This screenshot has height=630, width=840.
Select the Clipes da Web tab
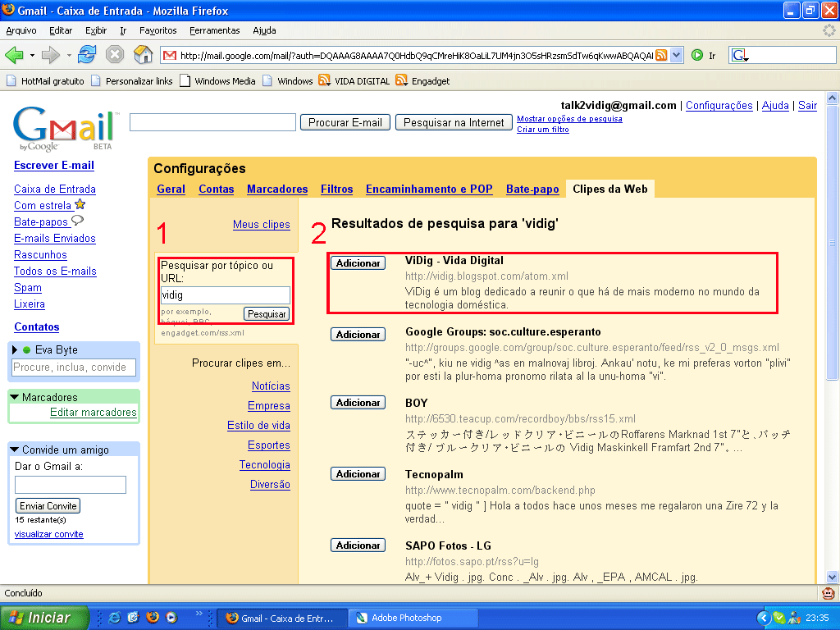610,189
